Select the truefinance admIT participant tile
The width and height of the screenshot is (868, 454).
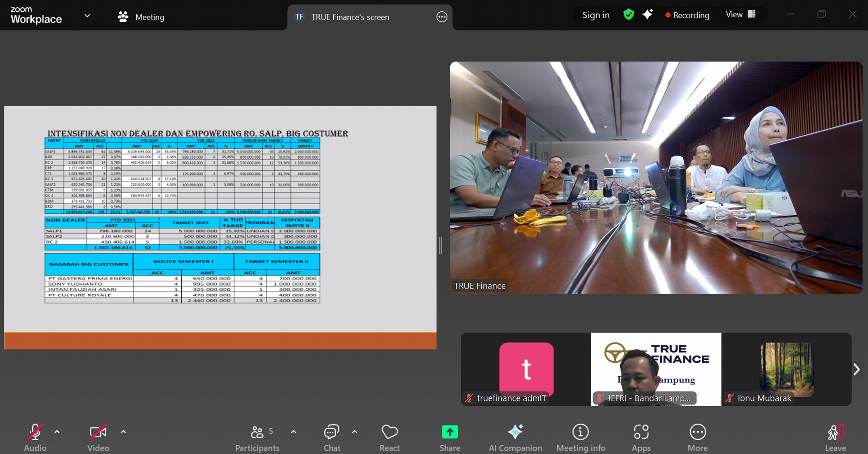pos(526,369)
